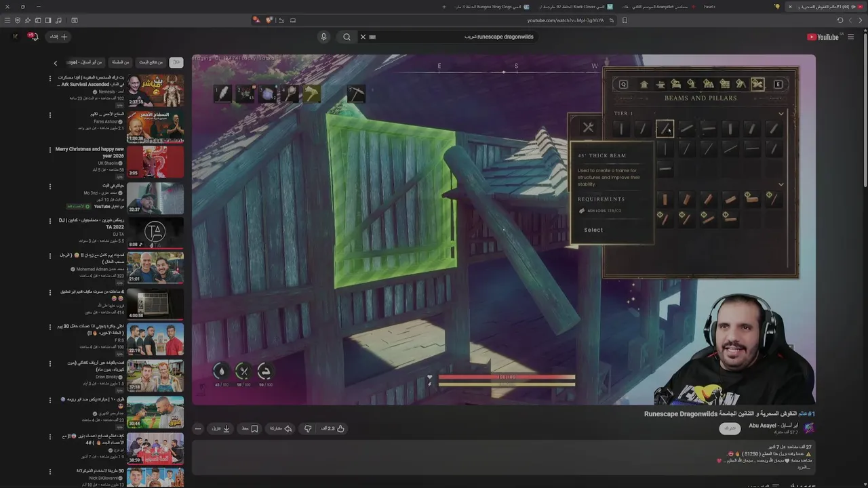Image resolution: width=868 pixels, height=488 pixels.
Task: Collapse the Tier 1 section chevron
Action: (781, 114)
